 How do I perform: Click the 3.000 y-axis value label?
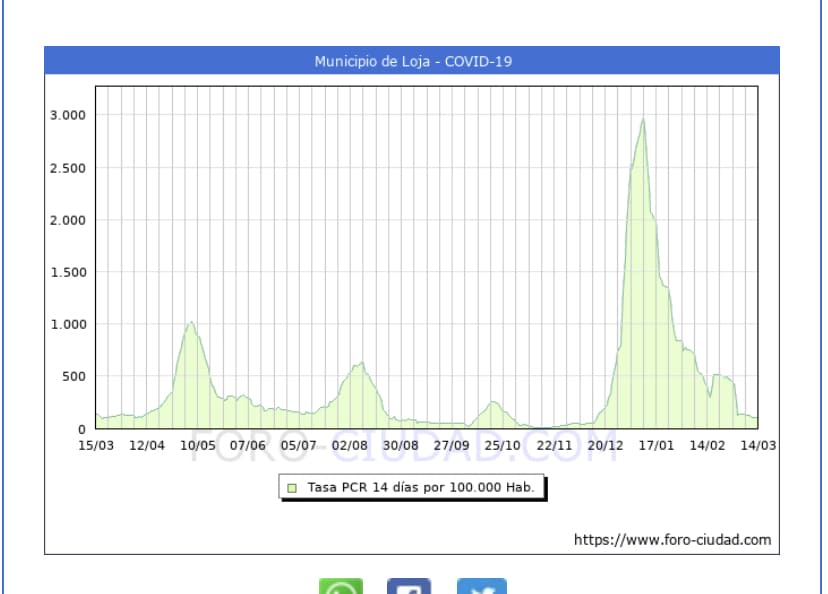tap(68, 115)
